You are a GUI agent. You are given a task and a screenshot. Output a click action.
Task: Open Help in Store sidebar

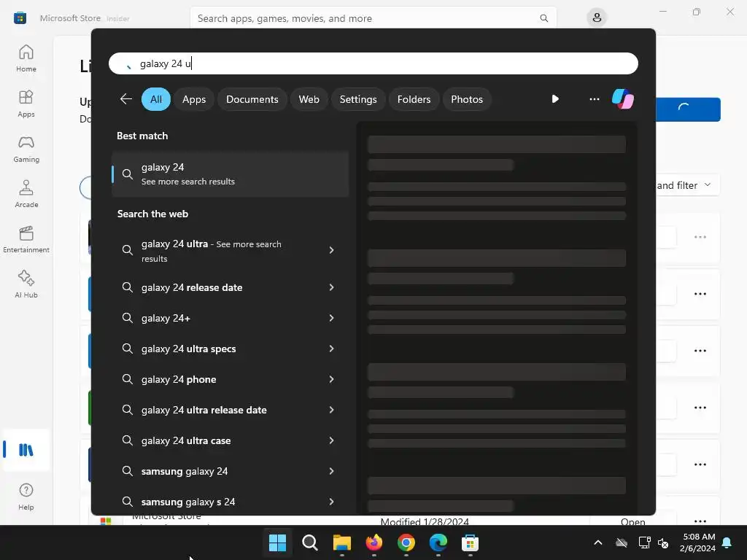tap(26, 497)
